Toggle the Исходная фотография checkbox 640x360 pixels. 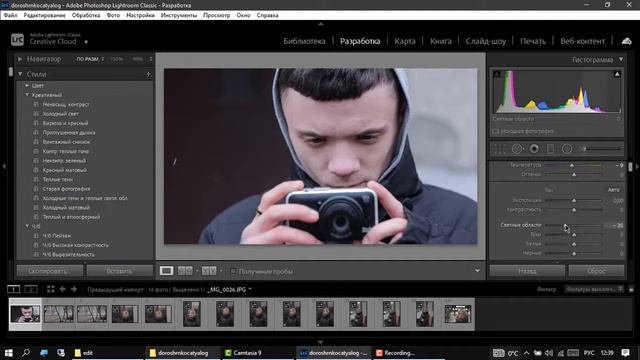(496, 131)
